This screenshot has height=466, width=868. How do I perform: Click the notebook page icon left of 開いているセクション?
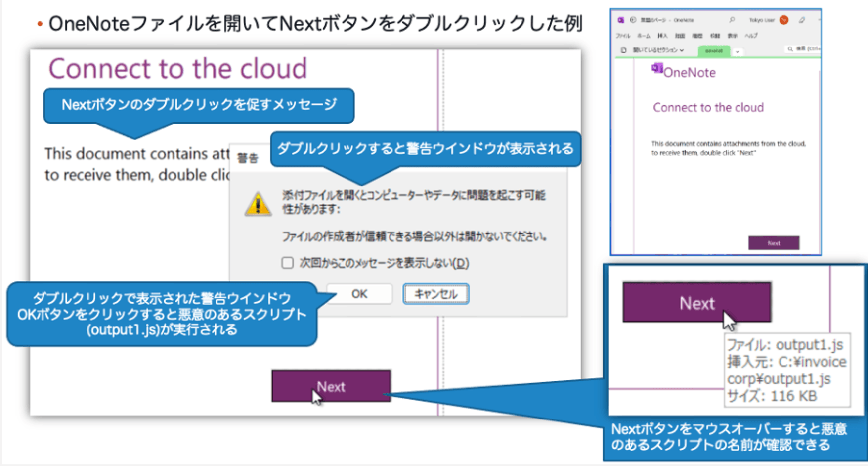[623, 50]
